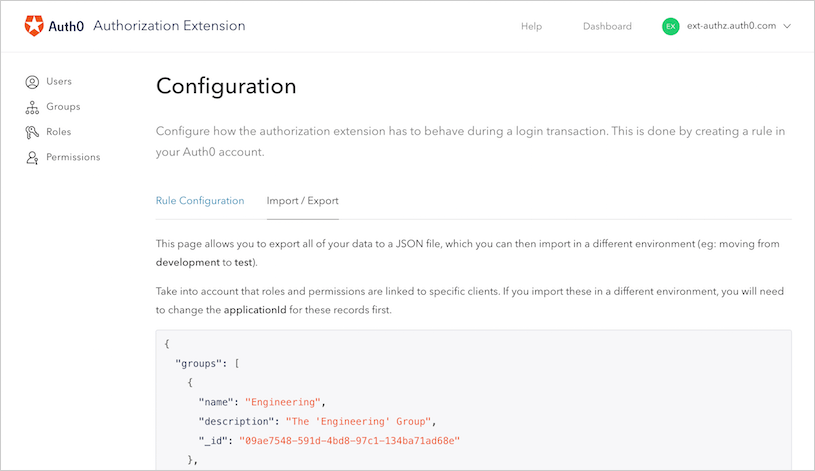The image size is (815, 471).
Task: Click the "name" key in the JSON
Action: pyautogui.click(x=215, y=402)
